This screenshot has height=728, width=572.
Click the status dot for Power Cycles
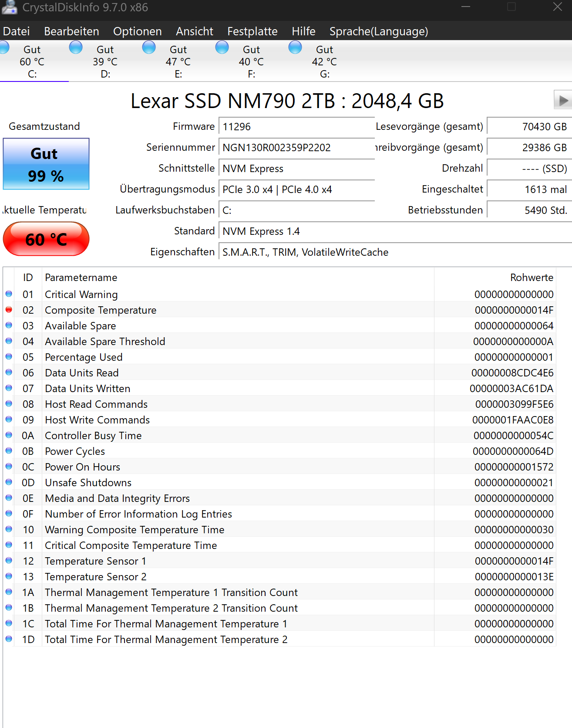tap(9, 451)
